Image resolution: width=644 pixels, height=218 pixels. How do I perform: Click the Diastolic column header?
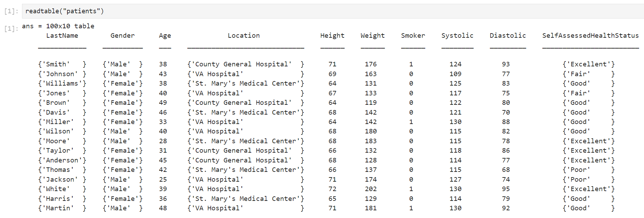[507, 36]
